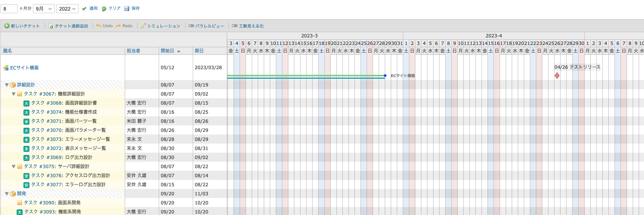Click the clear refresh icon
This screenshot has height=215, width=644.
104,9
